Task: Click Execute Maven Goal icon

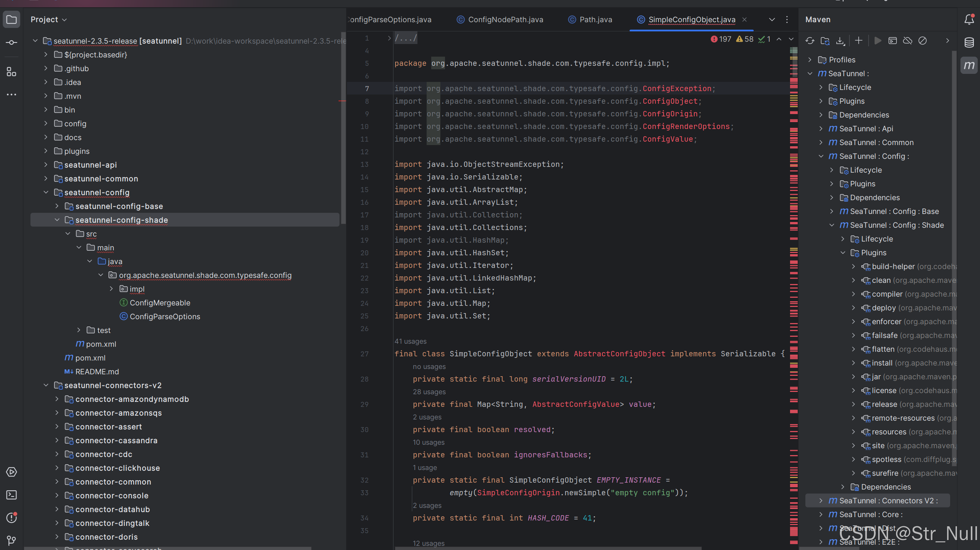Action: tap(892, 41)
